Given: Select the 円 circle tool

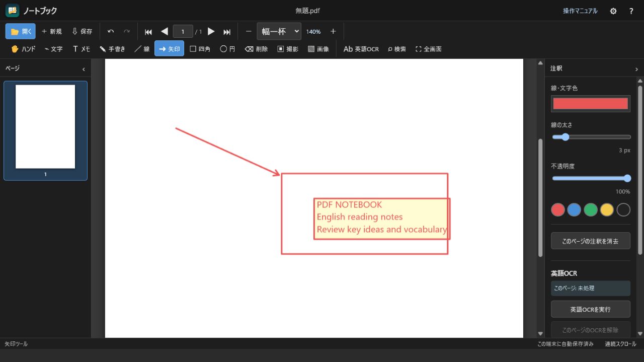Looking at the screenshot, I should (228, 49).
